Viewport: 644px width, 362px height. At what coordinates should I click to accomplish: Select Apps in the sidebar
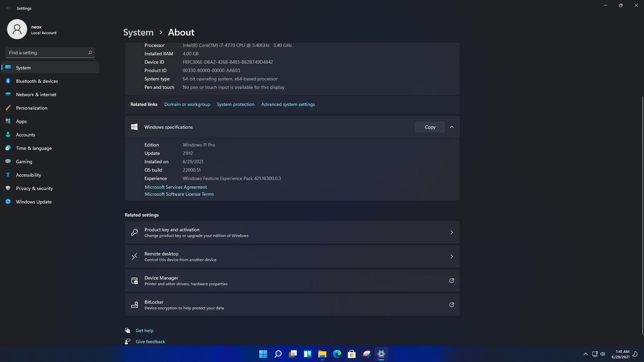tap(50, 121)
